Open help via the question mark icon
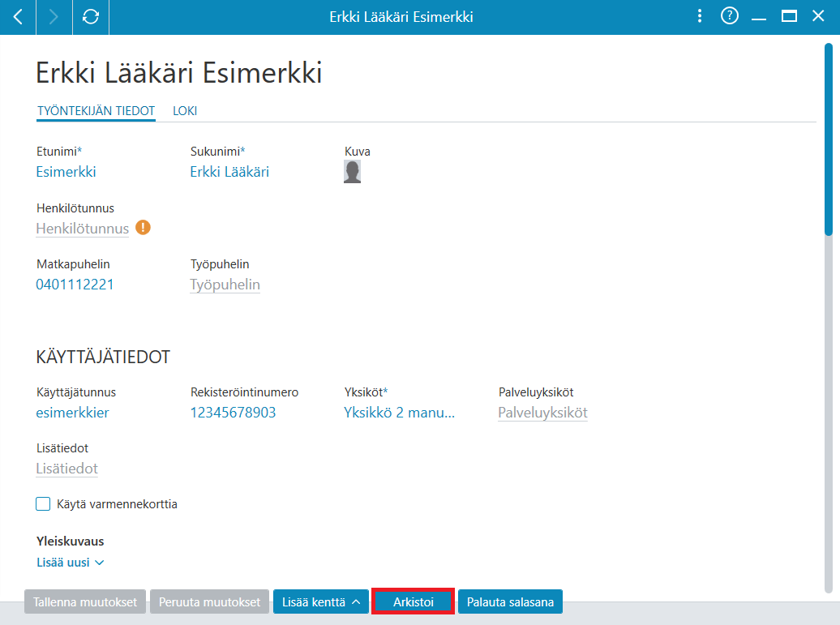The image size is (840, 625). pyautogui.click(x=729, y=16)
